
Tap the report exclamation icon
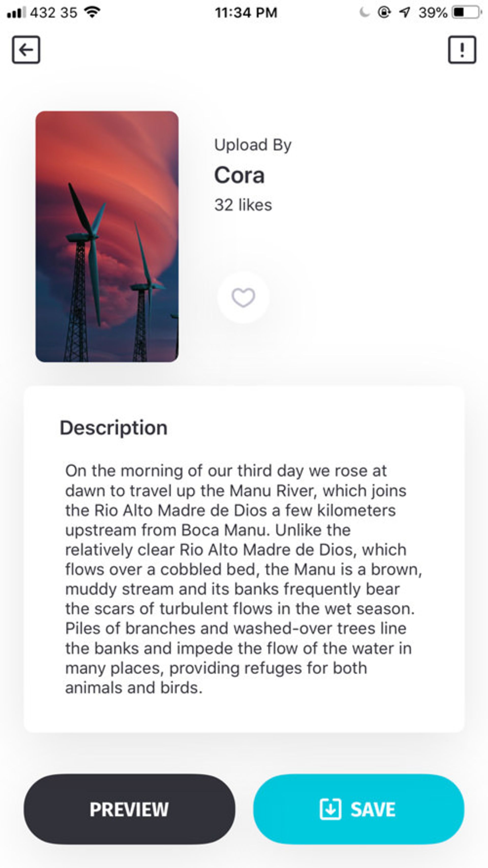click(462, 50)
